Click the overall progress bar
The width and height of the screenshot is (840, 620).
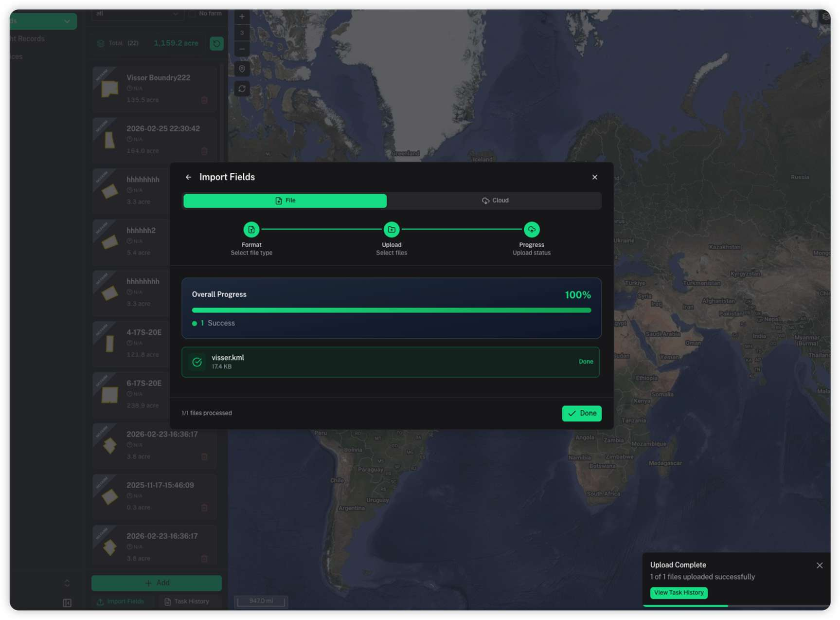pos(391,310)
